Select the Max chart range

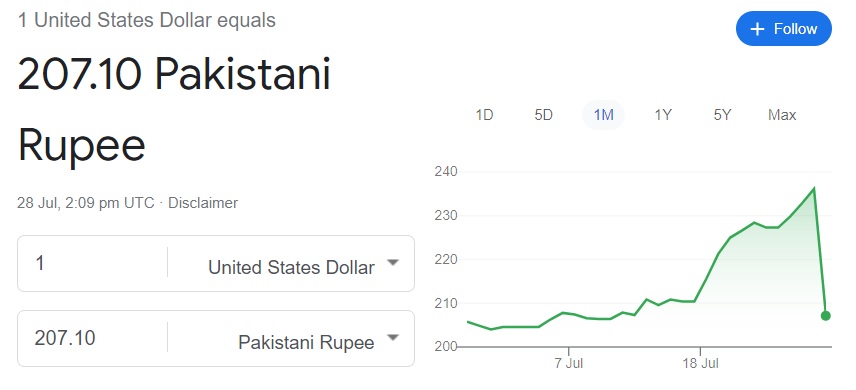pyautogui.click(x=782, y=115)
